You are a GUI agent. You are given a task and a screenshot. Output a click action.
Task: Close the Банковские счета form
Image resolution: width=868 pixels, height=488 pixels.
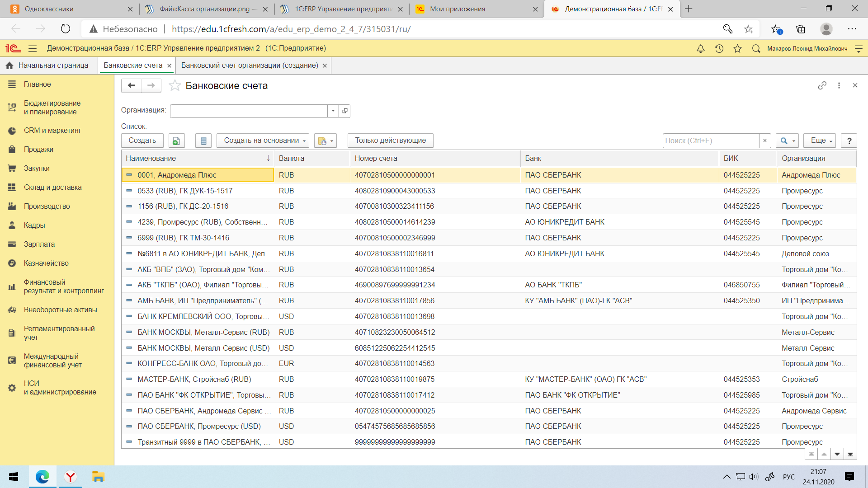pos(855,85)
